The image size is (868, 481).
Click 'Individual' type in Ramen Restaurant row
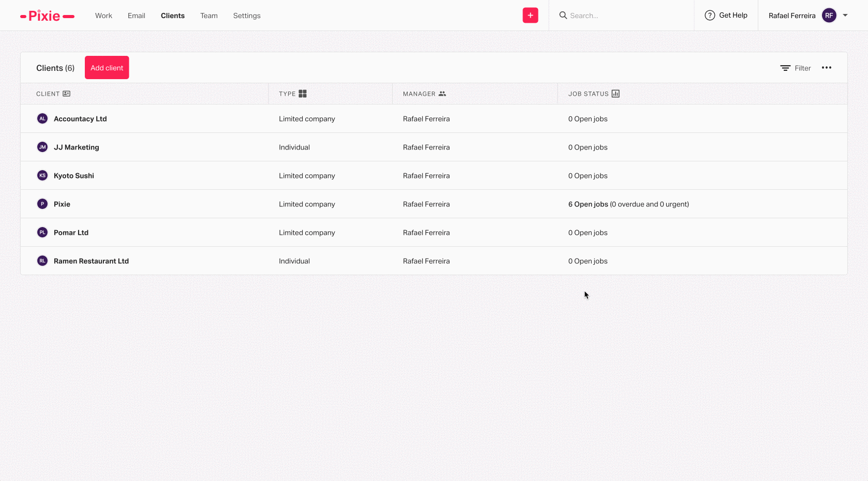pos(294,261)
